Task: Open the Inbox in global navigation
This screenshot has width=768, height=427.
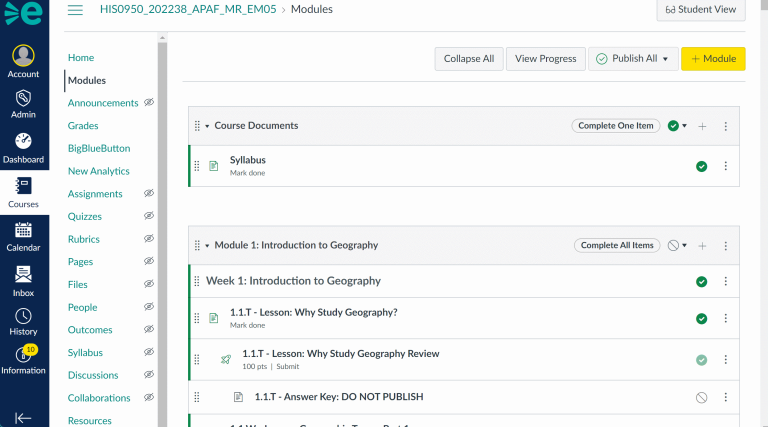Action: point(24,280)
